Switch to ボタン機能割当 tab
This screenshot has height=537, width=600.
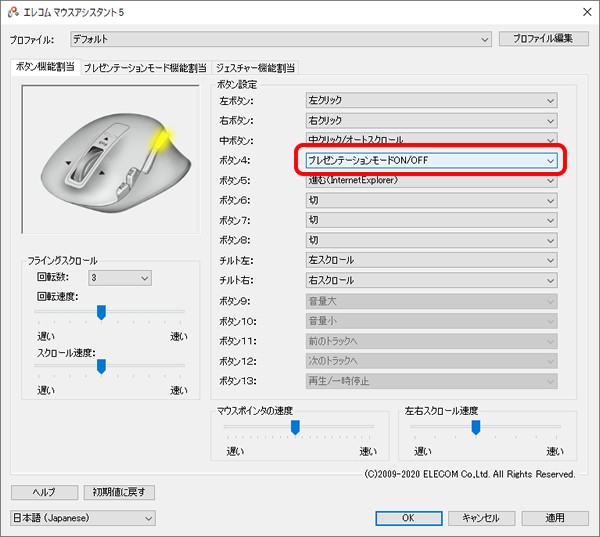coord(45,67)
